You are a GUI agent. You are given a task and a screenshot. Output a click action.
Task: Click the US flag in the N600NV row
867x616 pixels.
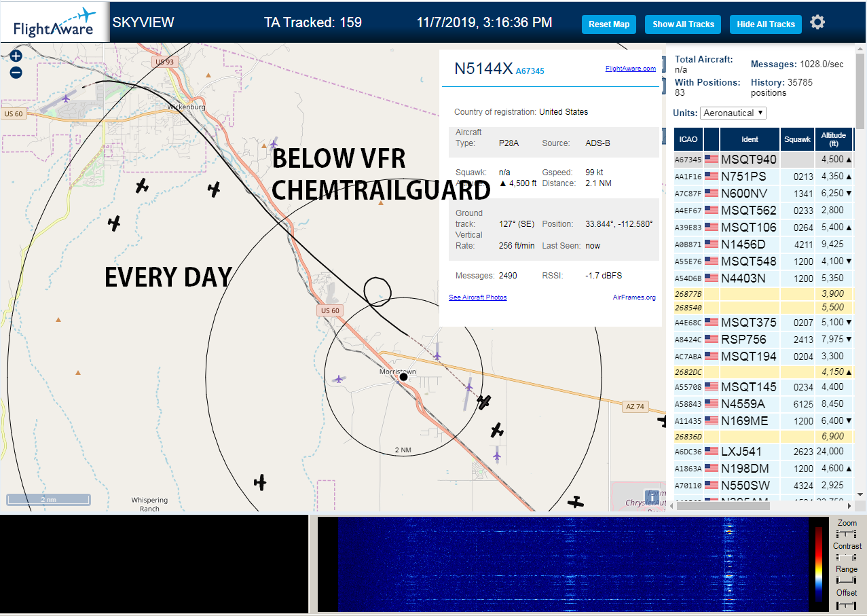coord(712,194)
